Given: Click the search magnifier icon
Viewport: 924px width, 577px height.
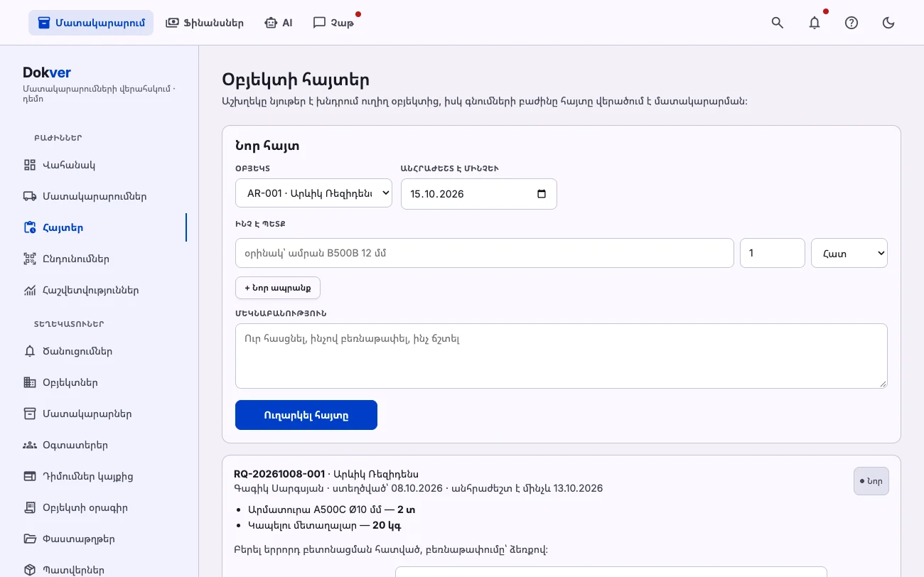Looking at the screenshot, I should 778,23.
